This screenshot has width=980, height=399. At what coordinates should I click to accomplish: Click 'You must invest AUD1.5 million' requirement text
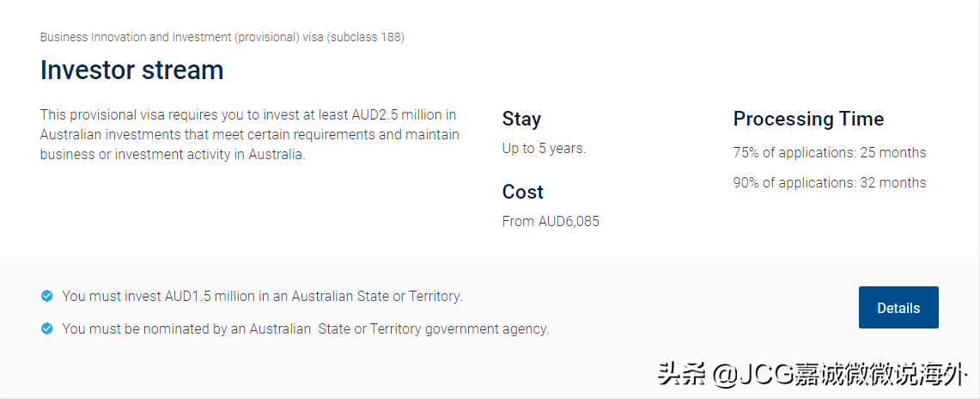[x=262, y=296]
